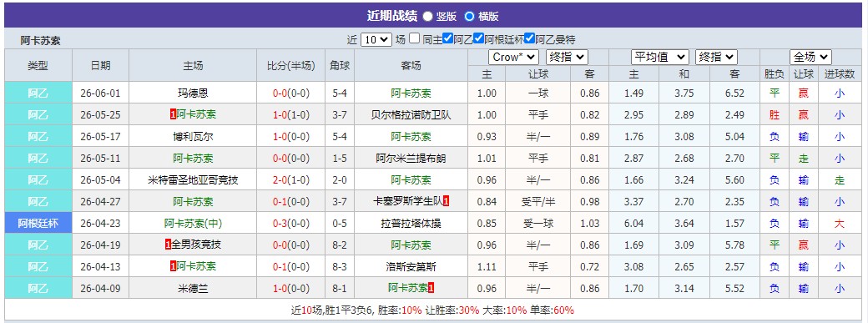Open the match count 10 dropdown
The height and width of the screenshot is (323, 868).
tap(376, 39)
